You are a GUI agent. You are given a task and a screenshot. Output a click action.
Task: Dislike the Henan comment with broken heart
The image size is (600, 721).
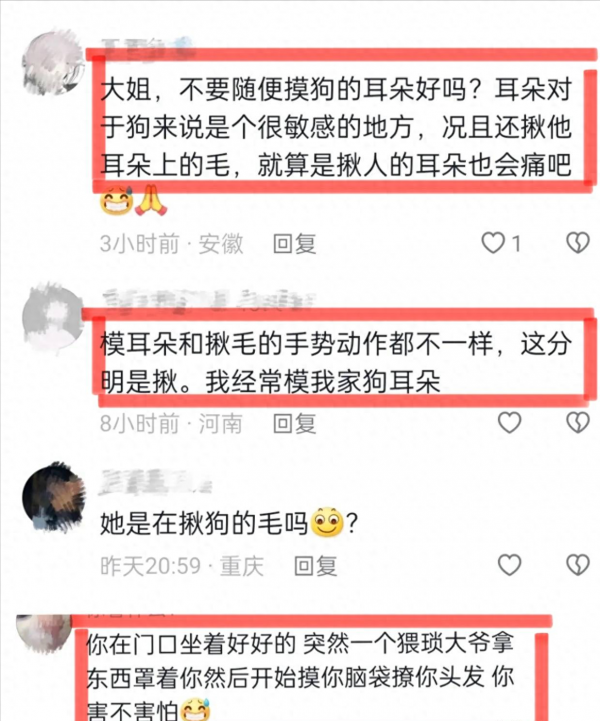(578, 423)
